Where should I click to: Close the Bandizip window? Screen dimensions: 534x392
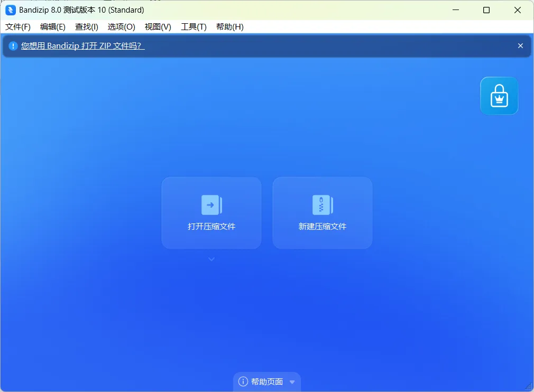[518, 10]
